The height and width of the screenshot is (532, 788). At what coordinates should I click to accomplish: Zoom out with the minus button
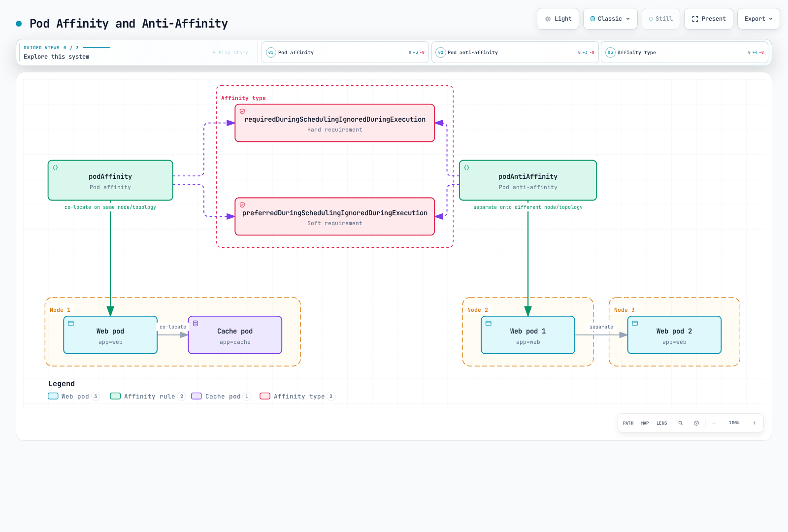pos(714,423)
